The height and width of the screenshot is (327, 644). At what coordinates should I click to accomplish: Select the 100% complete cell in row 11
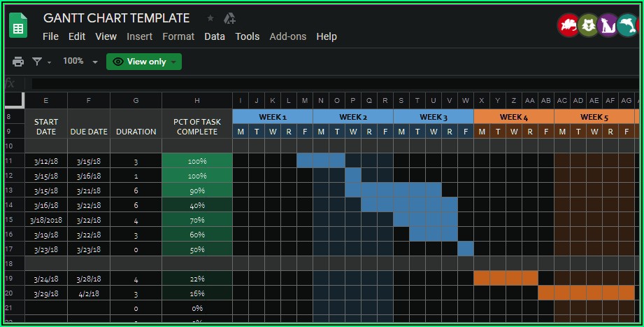point(196,161)
